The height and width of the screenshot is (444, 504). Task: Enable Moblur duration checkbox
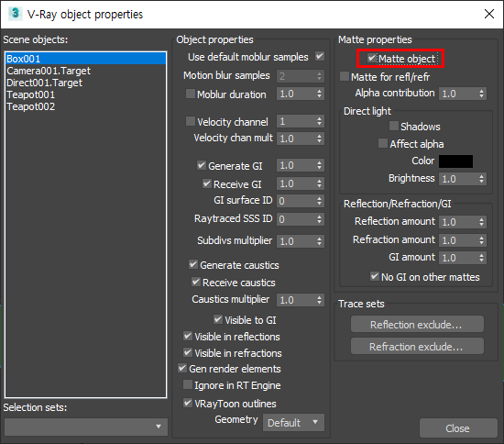click(191, 94)
